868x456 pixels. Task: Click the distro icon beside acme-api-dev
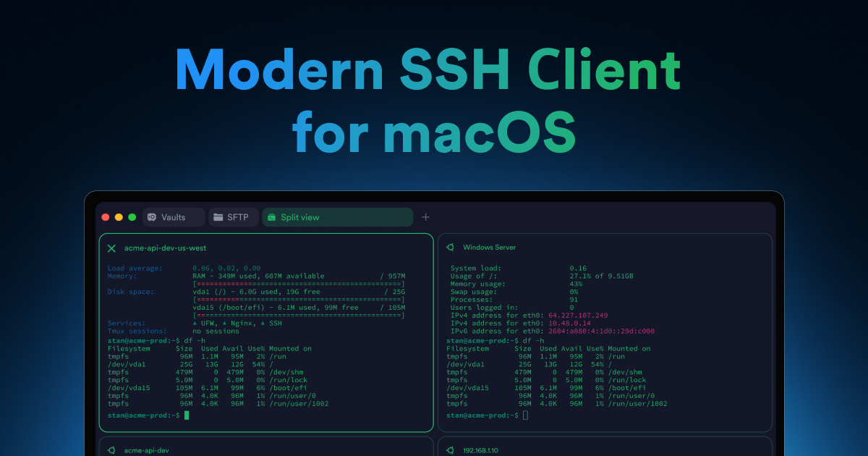tap(110, 449)
